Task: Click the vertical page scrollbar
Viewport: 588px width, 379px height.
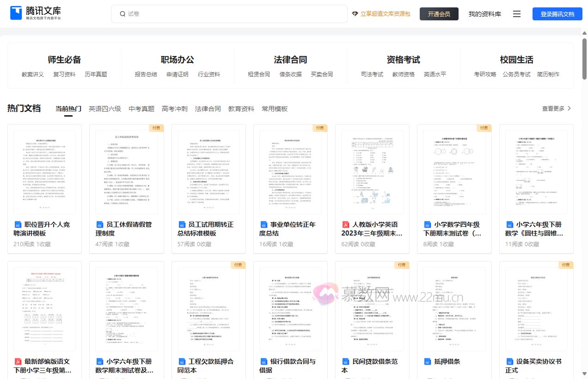Action: tap(584, 60)
